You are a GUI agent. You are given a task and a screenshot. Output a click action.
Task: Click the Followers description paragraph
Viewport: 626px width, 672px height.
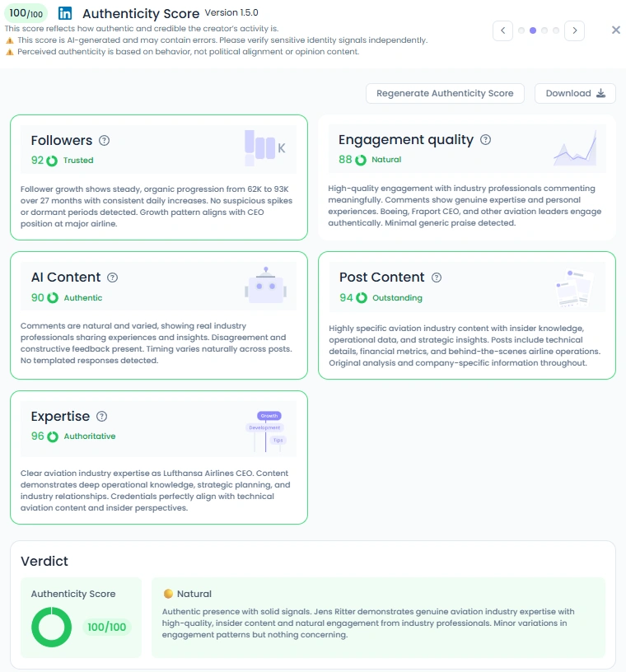point(156,206)
